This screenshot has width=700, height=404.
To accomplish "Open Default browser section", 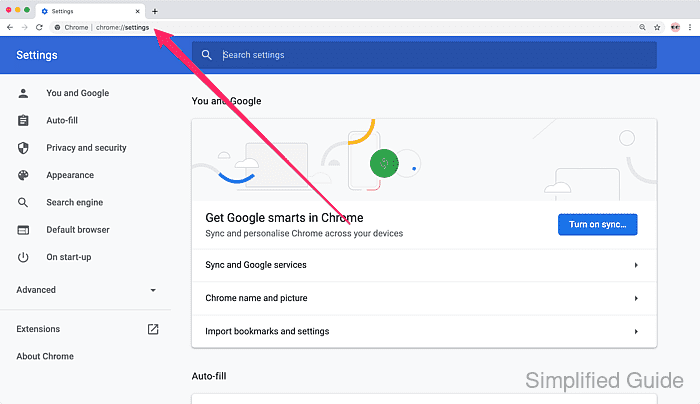I will pyautogui.click(x=78, y=229).
